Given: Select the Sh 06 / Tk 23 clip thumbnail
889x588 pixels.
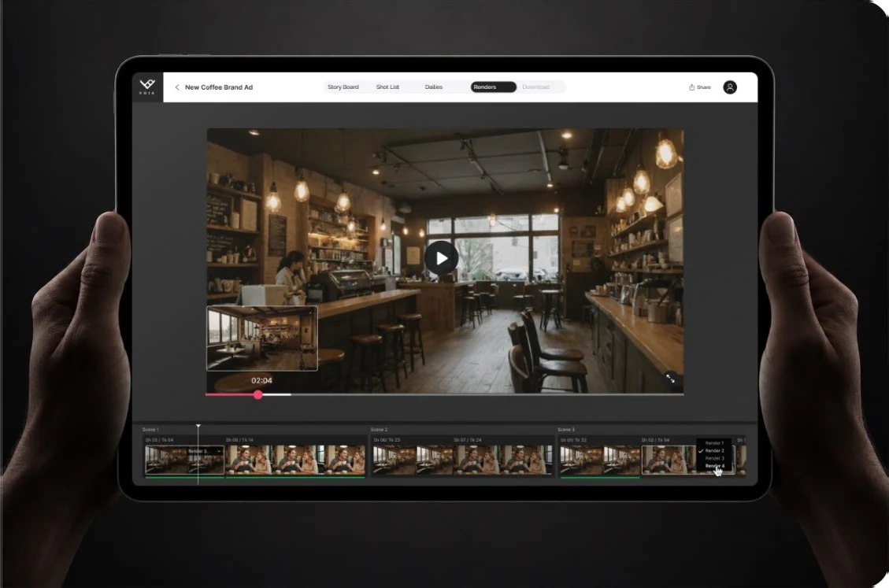Looking at the screenshot, I should tap(412, 459).
